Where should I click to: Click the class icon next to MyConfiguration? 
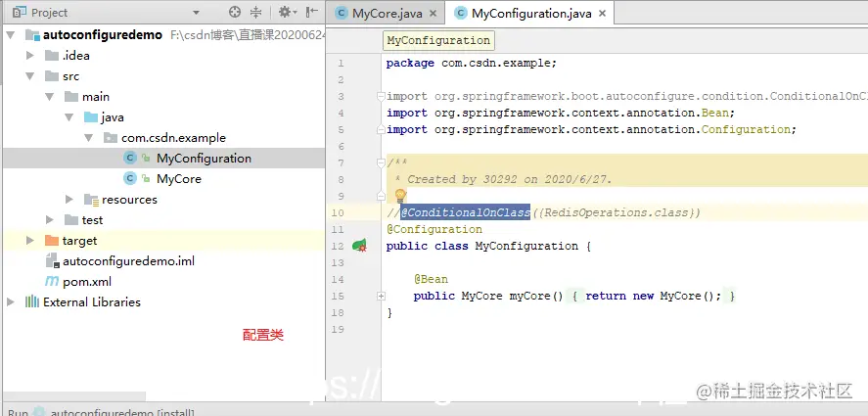coord(129,158)
